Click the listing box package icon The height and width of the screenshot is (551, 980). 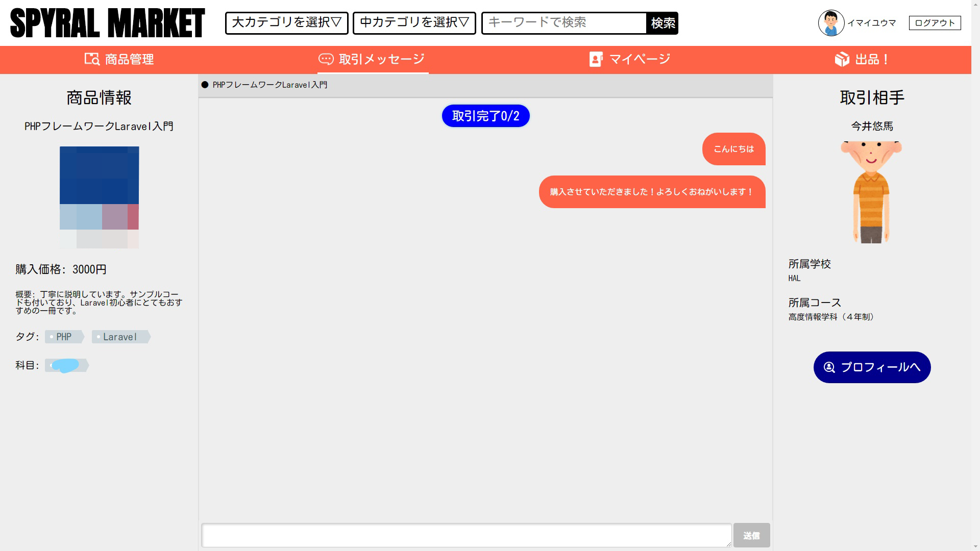[x=842, y=59]
